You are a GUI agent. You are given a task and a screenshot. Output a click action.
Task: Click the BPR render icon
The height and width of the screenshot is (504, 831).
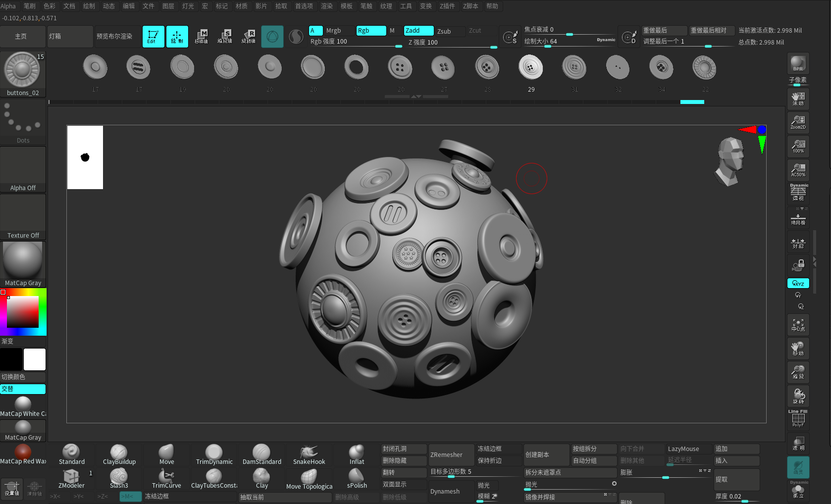pyautogui.click(x=798, y=63)
